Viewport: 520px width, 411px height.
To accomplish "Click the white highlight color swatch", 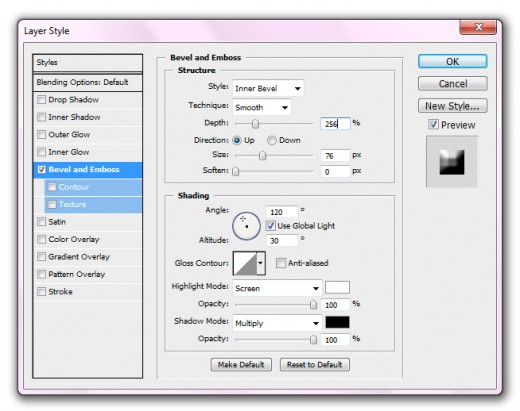I will [337, 287].
